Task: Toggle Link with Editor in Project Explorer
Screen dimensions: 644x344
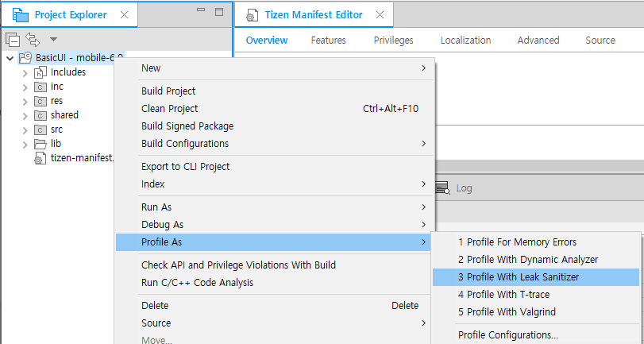Action: (x=33, y=39)
